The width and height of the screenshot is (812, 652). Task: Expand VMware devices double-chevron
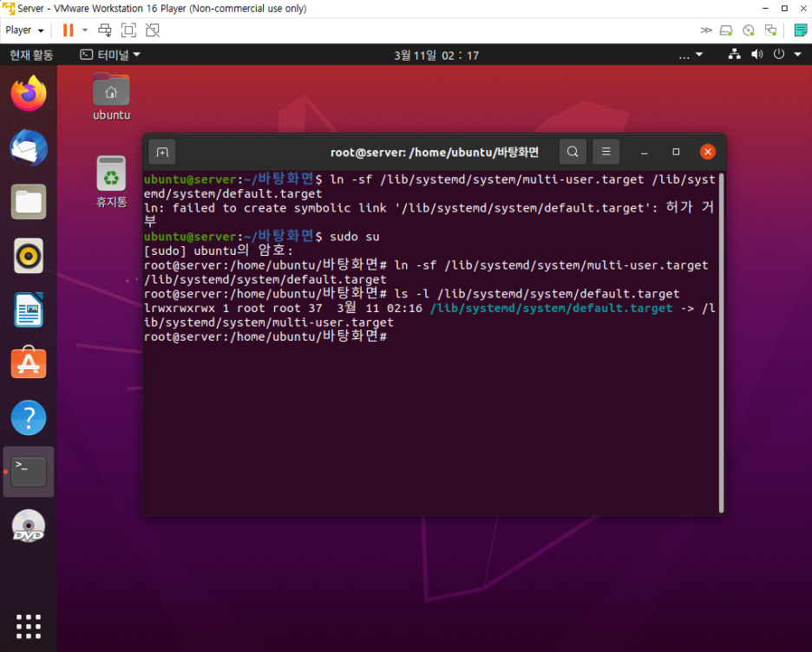(706, 30)
